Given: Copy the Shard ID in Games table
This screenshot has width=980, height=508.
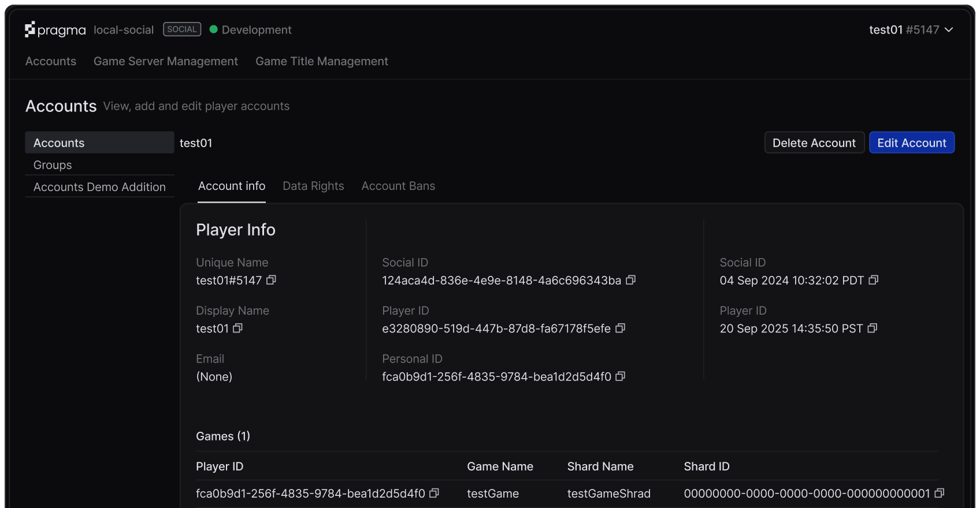Looking at the screenshot, I should pyautogui.click(x=940, y=493).
